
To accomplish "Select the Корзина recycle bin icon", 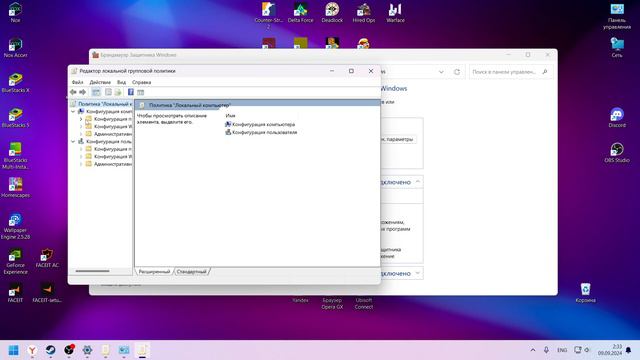I will (585, 293).
